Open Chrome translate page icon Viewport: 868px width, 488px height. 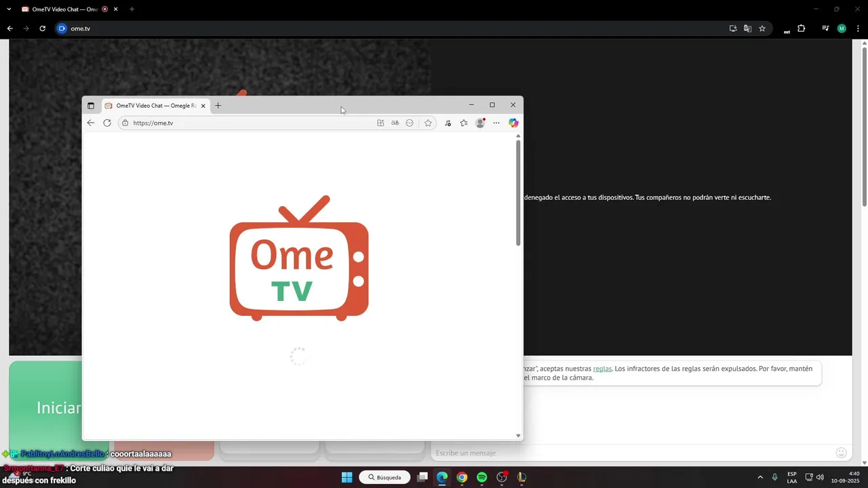click(747, 28)
